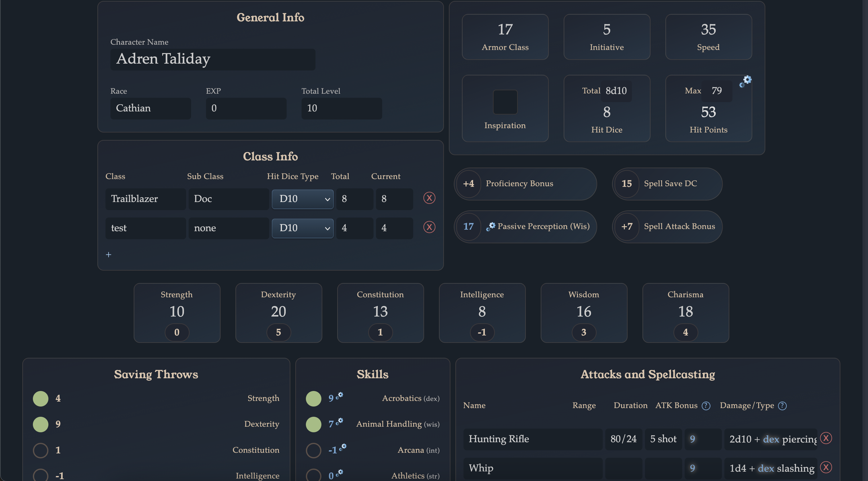Click the Total Level input
Image resolution: width=868 pixels, height=481 pixels.
[341, 108]
